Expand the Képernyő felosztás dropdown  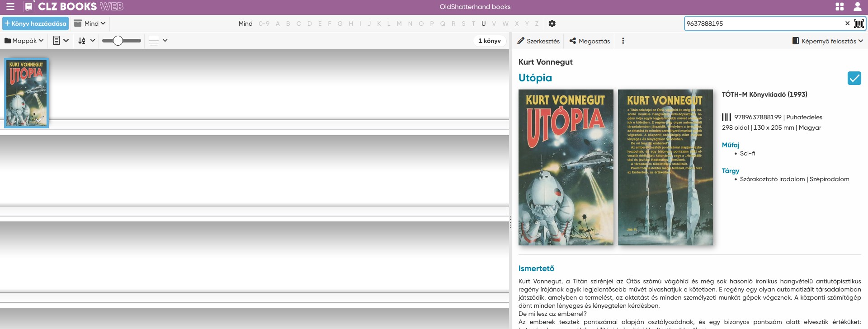pyautogui.click(x=827, y=41)
